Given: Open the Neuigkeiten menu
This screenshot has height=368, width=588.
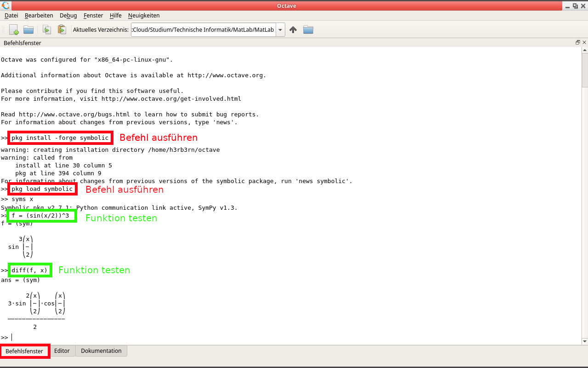Looking at the screenshot, I should coord(144,15).
